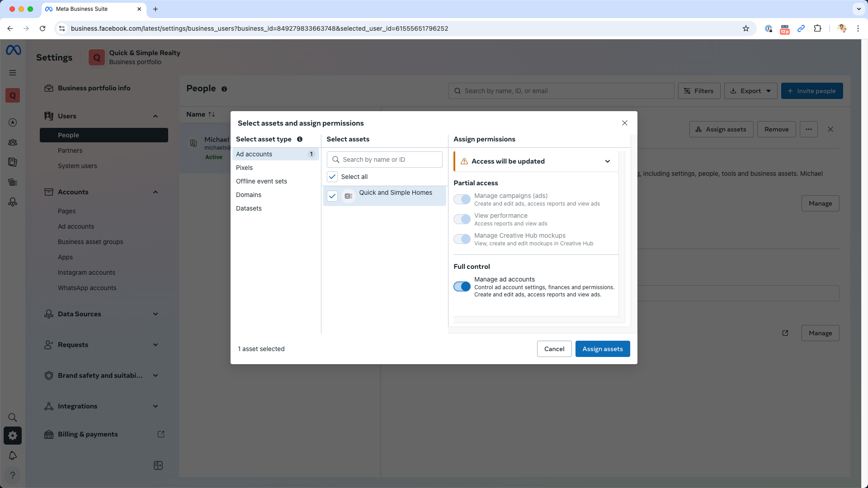Image resolution: width=868 pixels, height=488 pixels.
Task: Click the blue Assign assets button
Action: [603, 349]
